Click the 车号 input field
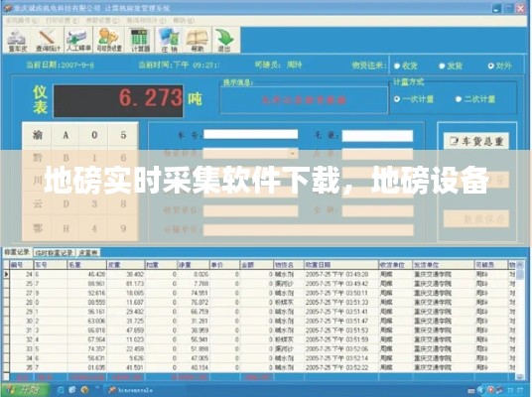Image resolution: width=532 pixels, height=397 pixels. tap(251, 134)
